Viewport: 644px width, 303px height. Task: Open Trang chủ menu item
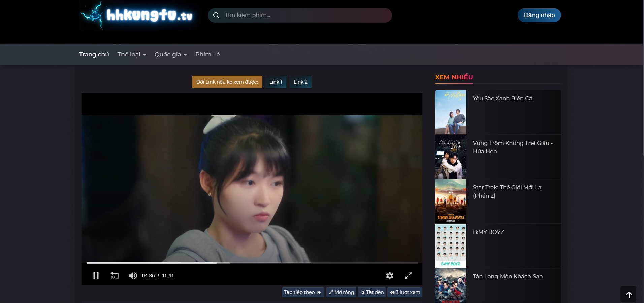94,54
